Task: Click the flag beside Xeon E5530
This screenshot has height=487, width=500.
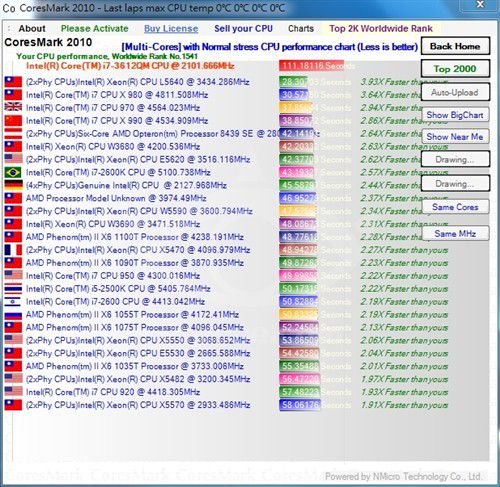Action: pyautogui.click(x=13, y=353)
